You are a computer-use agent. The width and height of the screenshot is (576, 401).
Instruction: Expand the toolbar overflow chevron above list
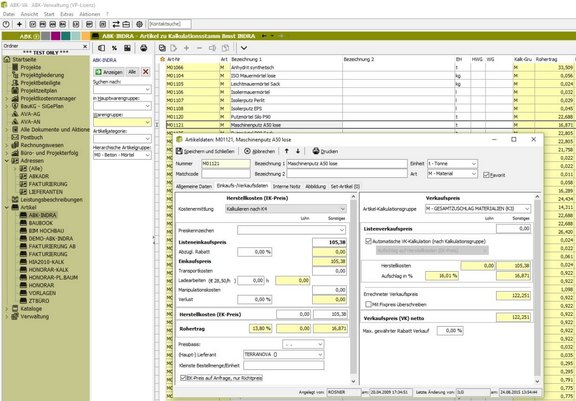click(x=244, y=48)
